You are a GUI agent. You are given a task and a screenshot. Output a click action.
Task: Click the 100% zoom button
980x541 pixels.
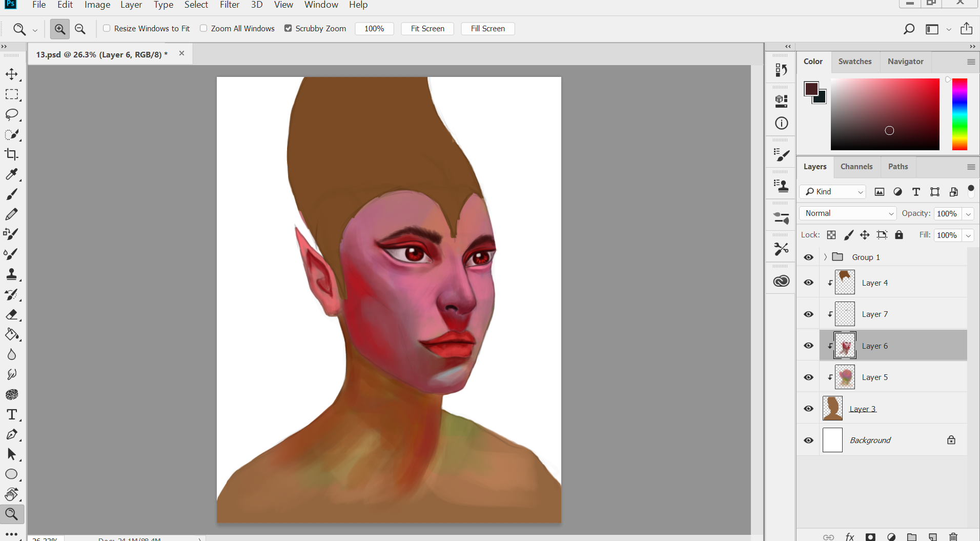tap(374, 29)
